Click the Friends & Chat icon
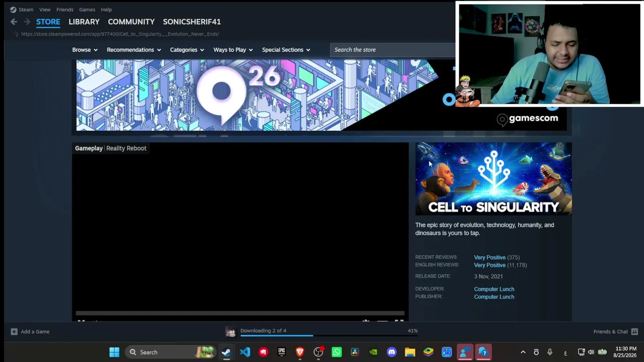Screen dimensions: 644x362 (634, 331)
